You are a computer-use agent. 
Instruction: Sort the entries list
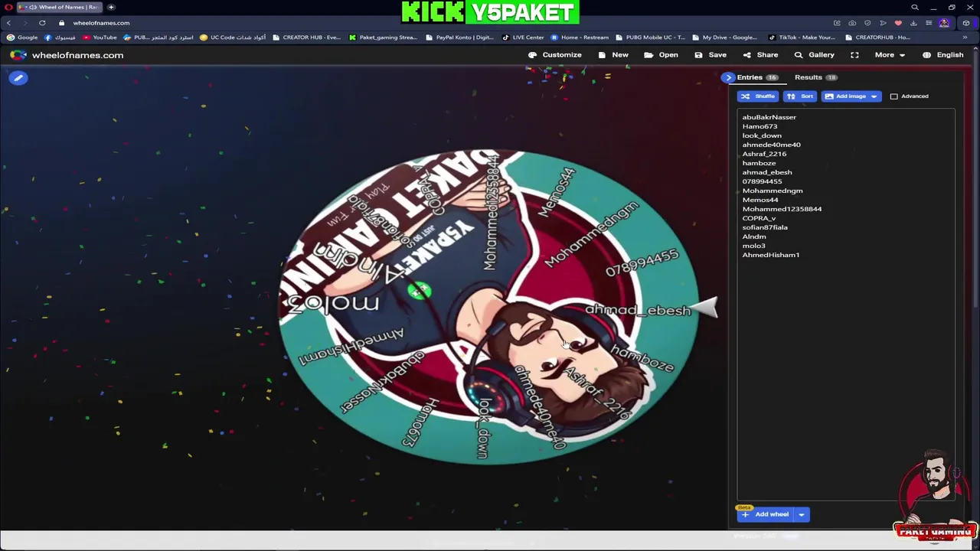click(800, 96)
